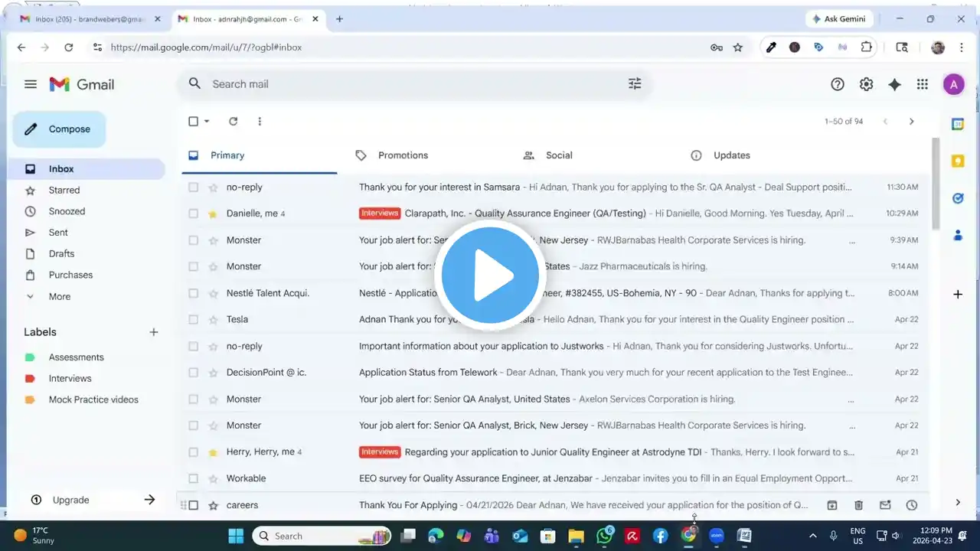Open the Gmail main menu hamburger

click(x=31, y=84)
